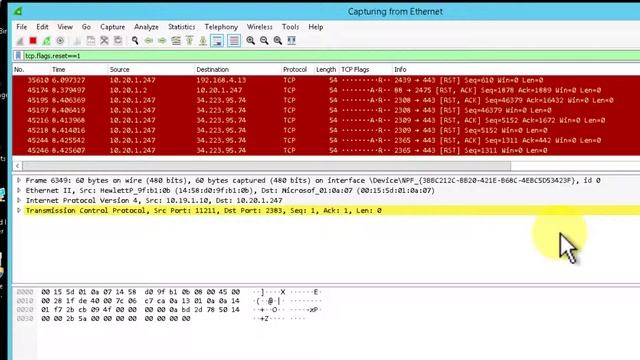Open the File menu
Image resolution: width=640 pixels, height=360 pixels.
(22, 27)
